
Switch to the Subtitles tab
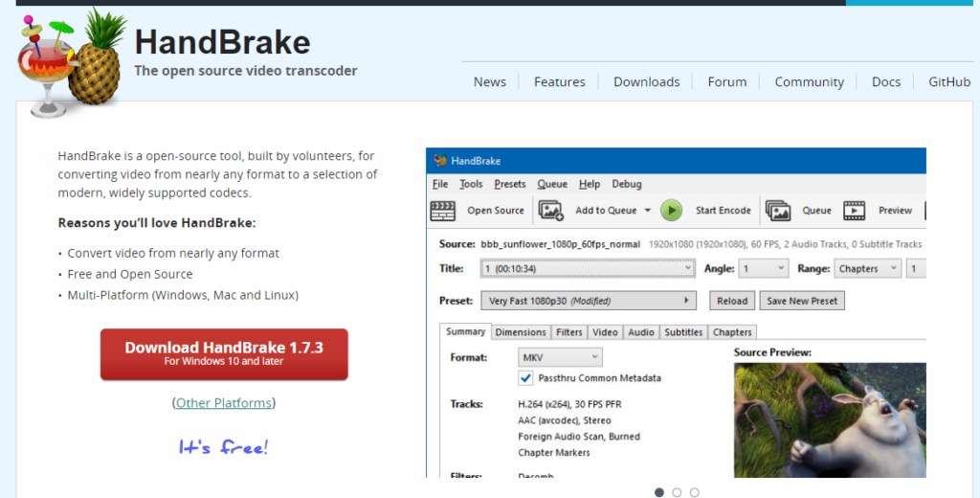point(683,332)
